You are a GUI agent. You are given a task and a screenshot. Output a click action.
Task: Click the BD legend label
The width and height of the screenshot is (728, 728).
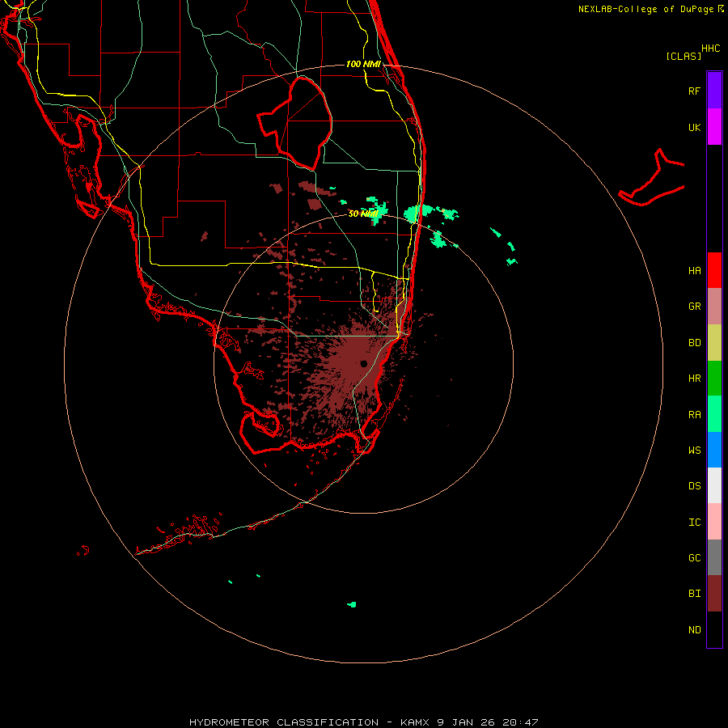[x=694, y=343]
